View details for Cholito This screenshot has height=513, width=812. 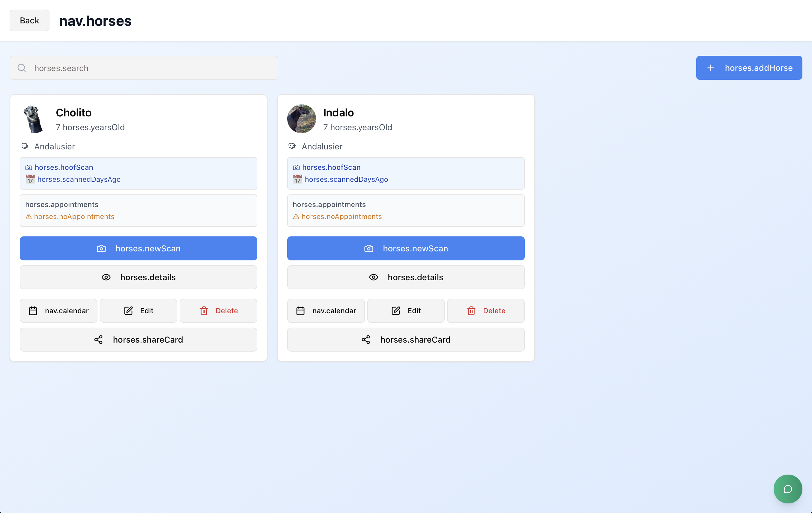pyautogui.click(x=138, y=277)
